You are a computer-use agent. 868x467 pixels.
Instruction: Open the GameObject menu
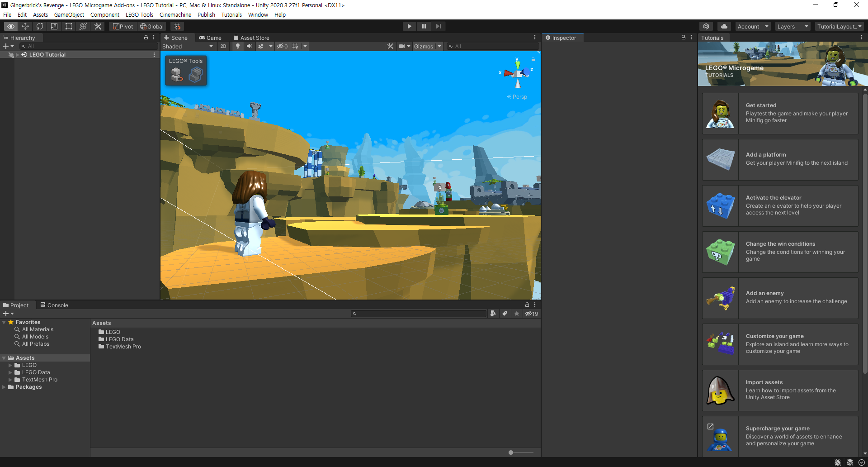point(69,14)
